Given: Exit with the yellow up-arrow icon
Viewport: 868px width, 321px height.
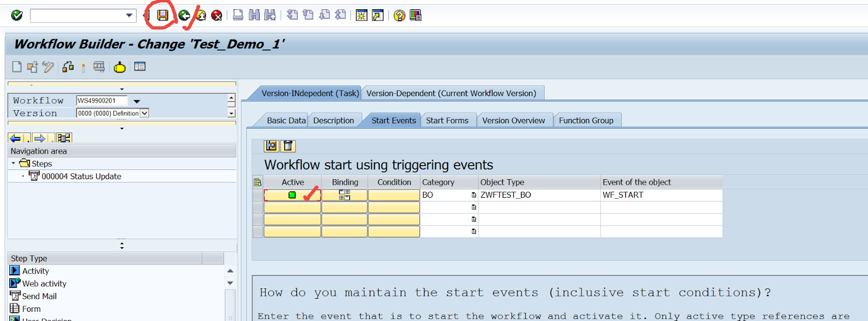Looking at the screenshot, I should (x=201, y=15).
